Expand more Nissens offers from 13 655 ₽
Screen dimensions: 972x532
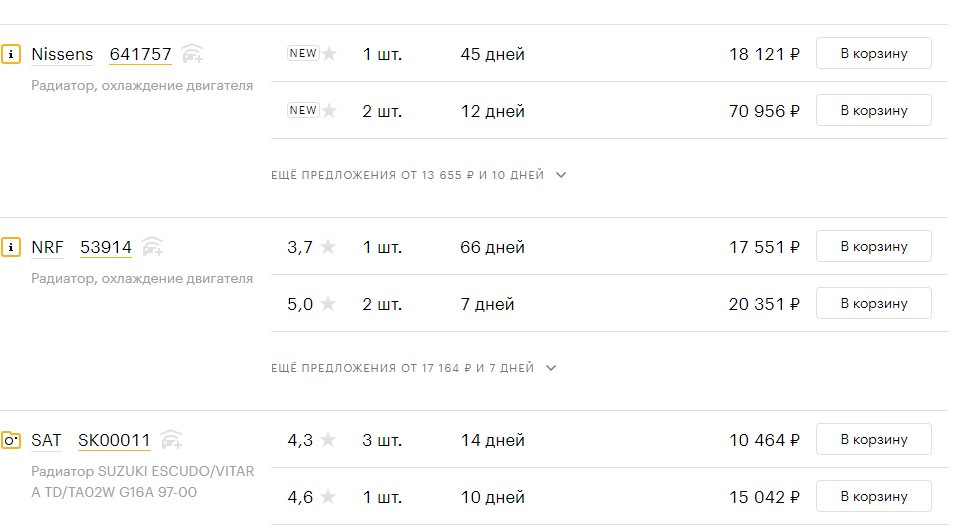[x=419, y=175]
